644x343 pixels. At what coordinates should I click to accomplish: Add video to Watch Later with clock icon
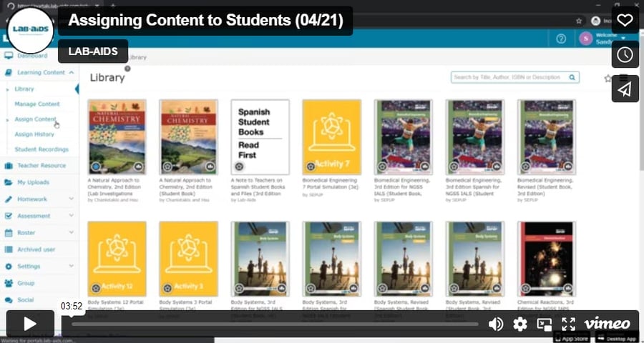[625, 54]
